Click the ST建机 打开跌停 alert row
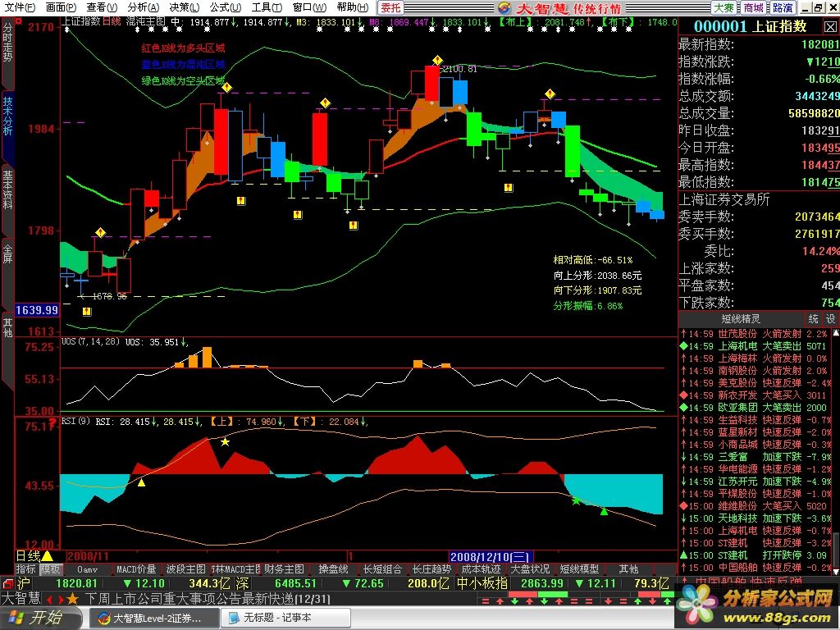Viewport: 840px width, 630px height. tap(754, 555)
